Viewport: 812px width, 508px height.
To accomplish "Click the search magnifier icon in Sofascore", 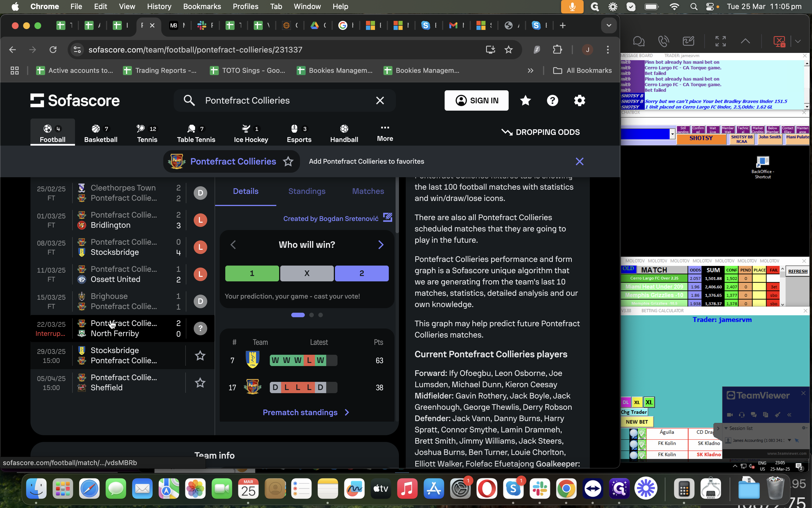I will pyautogui.click(x=189, y=100).
